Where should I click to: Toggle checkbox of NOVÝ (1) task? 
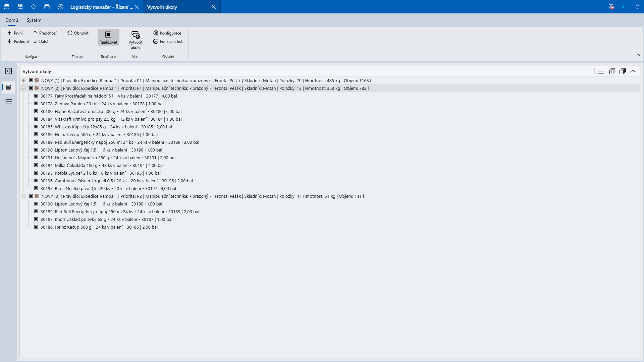[x=31, y=80]
